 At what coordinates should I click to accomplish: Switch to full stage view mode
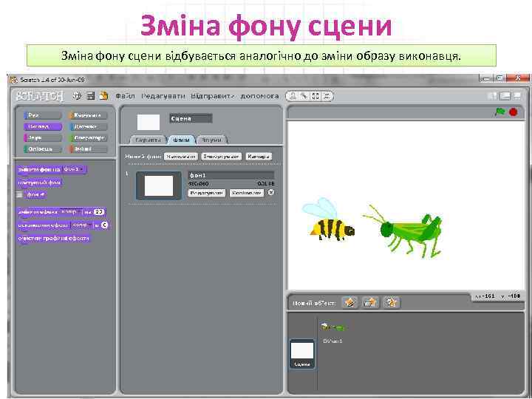click(505, 96)
